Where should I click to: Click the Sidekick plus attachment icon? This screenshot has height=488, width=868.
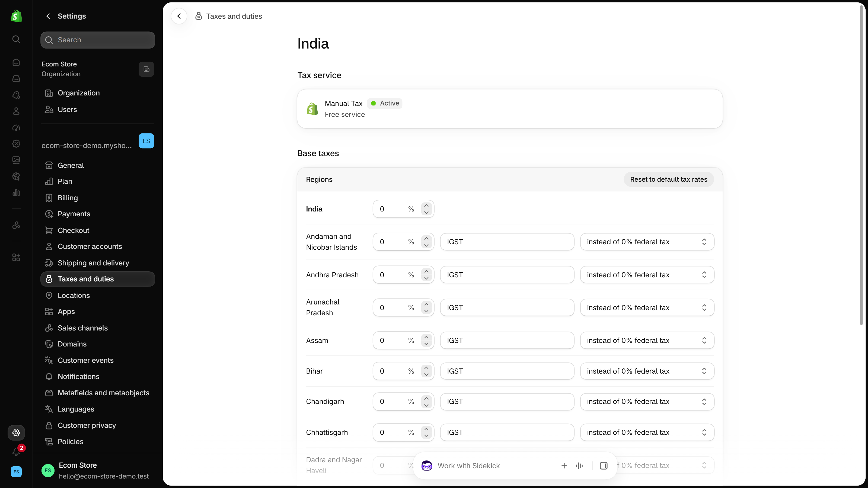click(x=564, y=466)
